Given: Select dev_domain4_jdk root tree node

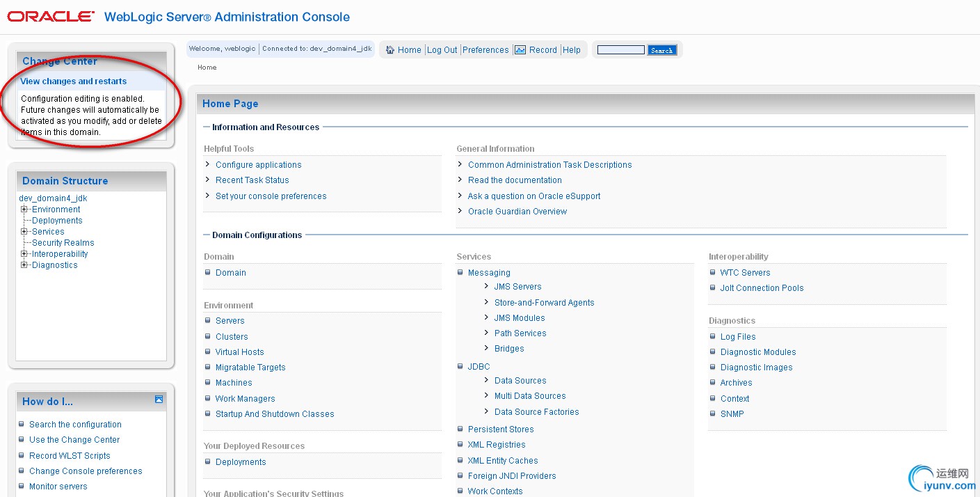Looking at the screenshot, I should coord(53,198).
